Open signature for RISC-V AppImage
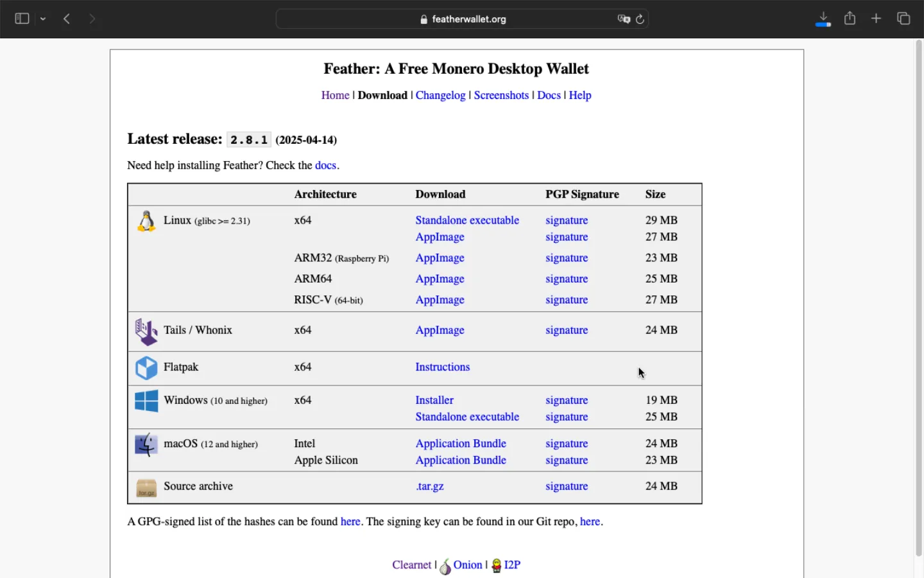924x578 pixels. click(567, 300)
